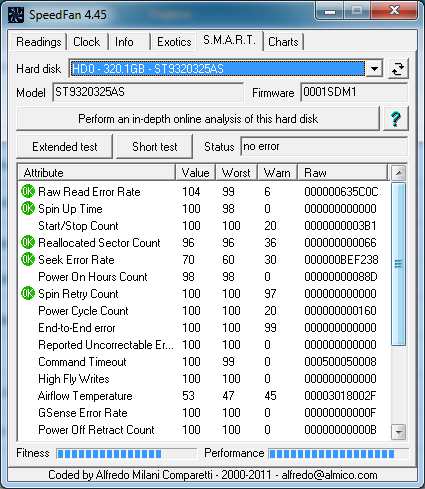Viewport: 425px width, 489px height.
Task: Click OK status icon for Spin Up Time
Action: point(28,209)
